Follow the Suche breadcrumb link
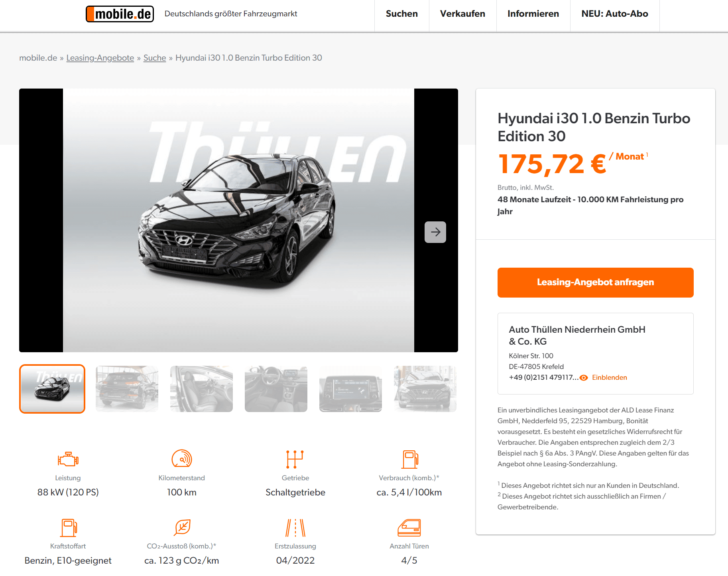This screenshot has width=728, height=576. 155,58
